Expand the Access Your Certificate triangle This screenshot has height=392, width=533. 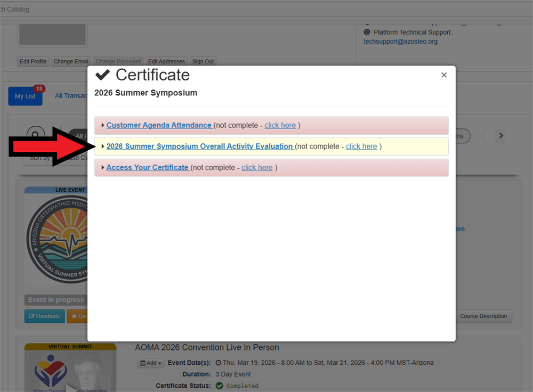tap(103, 167)
